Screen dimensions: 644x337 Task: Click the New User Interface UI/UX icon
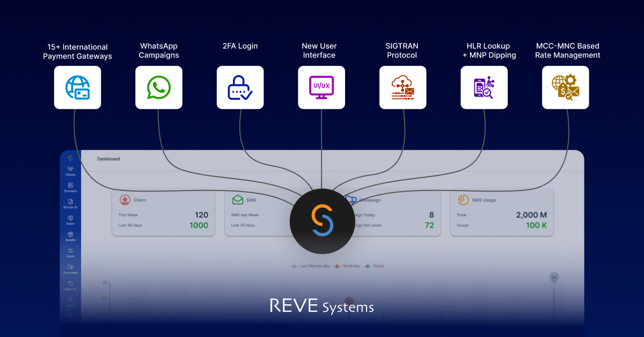coord(321,87)
